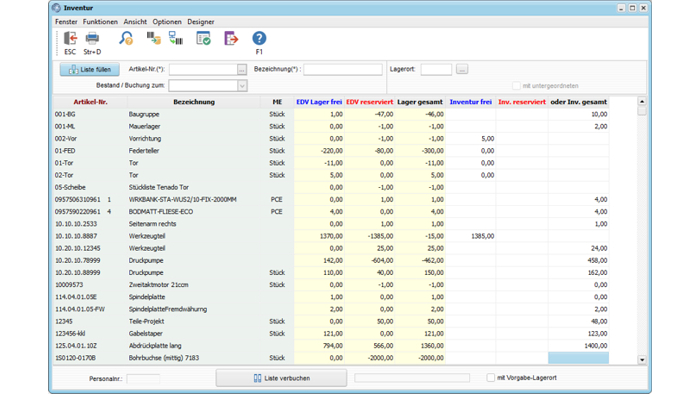Click the EDV reserviert column header
Image resolution: width=700 pixels, height=394 pixels.
(x=370, y=102)
